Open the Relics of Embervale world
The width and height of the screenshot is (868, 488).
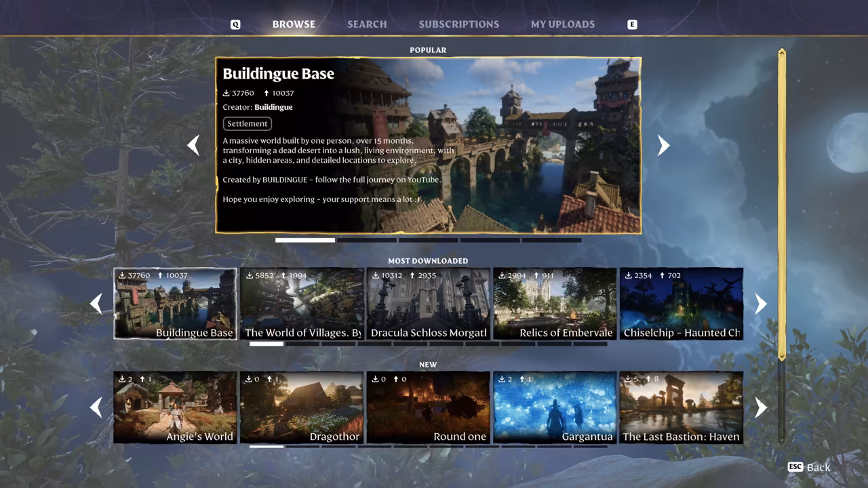click(x=555, y=304)
